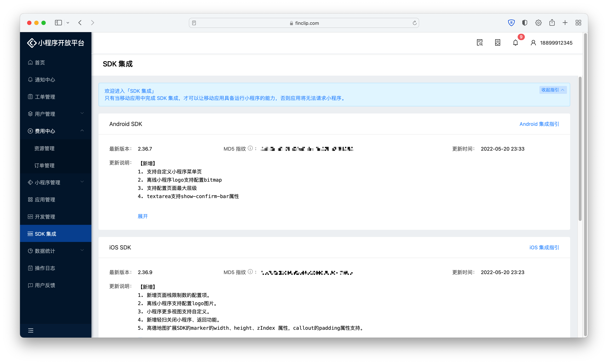Open user account 18899912345
The height and width of the screenshot is (364, 608).
point(551,43)
